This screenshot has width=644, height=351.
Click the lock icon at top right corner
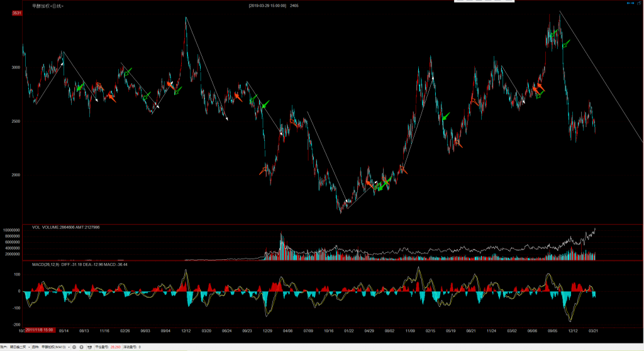(x=640, y=4)
